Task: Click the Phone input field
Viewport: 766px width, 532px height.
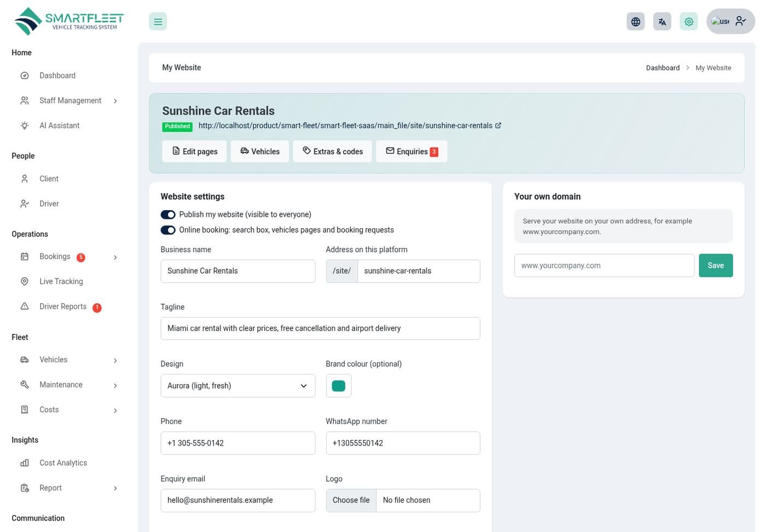Action: tap(237, 443)
